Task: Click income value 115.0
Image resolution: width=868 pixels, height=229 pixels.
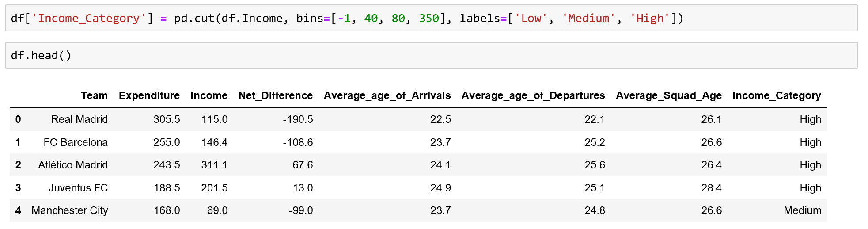Action: pos(214,119)
